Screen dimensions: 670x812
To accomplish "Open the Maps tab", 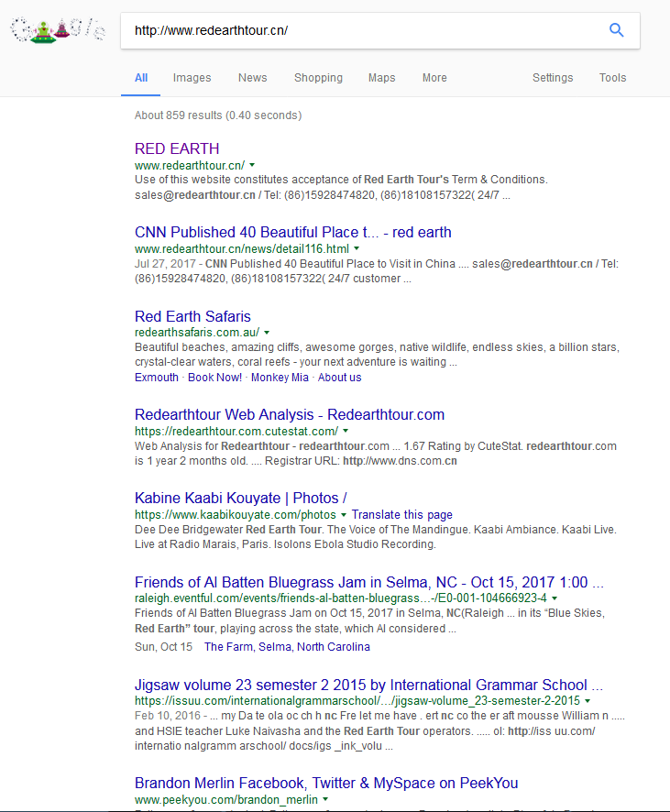I will (381, 78).
